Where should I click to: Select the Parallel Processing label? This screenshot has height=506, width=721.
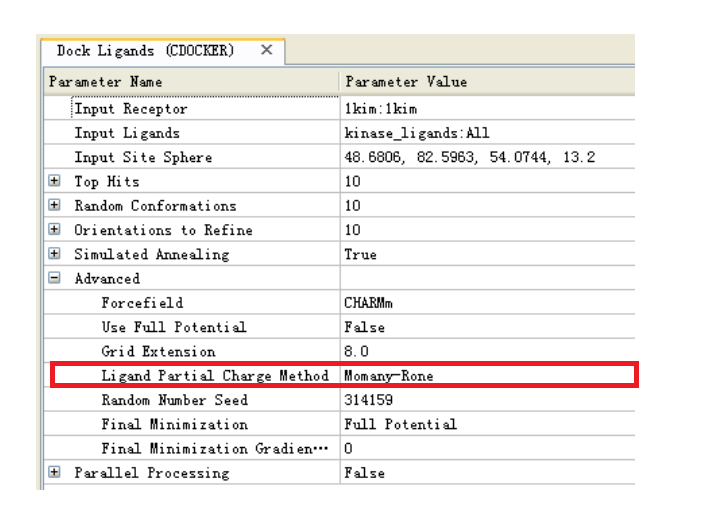click(x=152, y=473)
